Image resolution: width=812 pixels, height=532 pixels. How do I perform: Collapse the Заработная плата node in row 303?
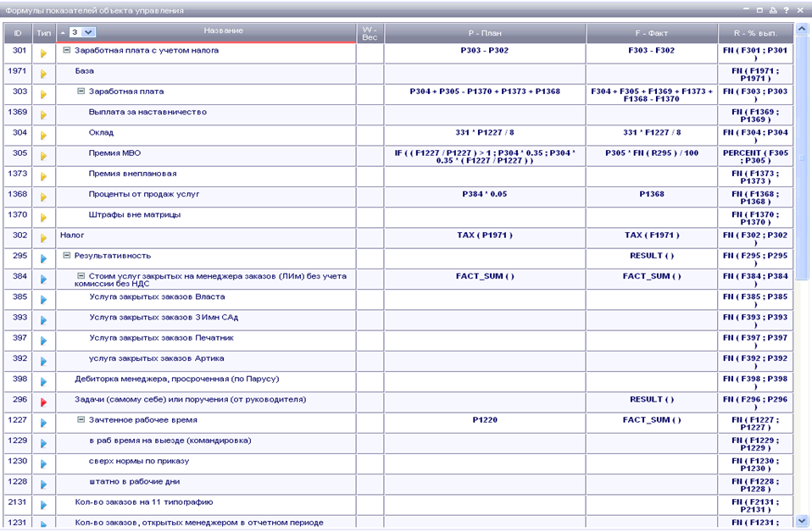click(81, 91)
